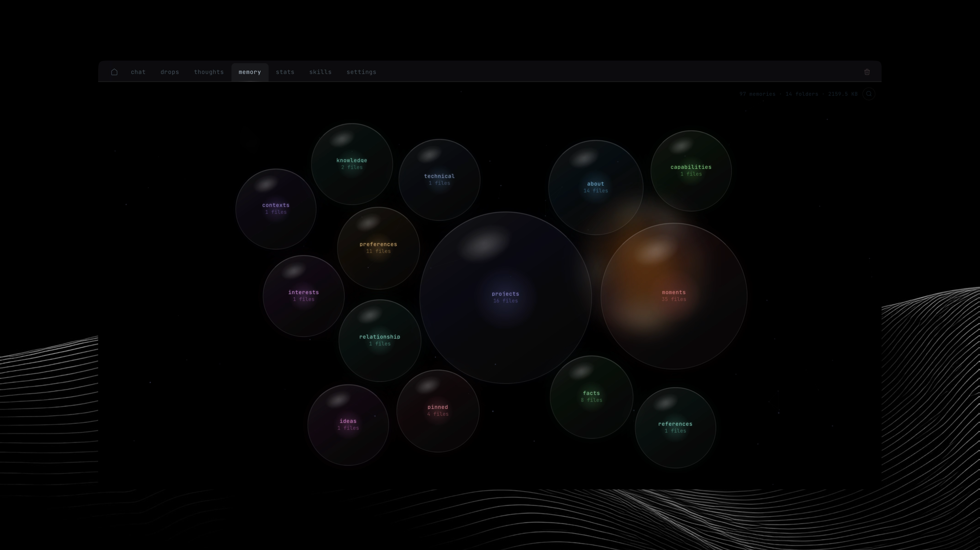The width and height of the screenshot is (980, 550).
Task: Open the ideas folder bubble
Action: 348,424
